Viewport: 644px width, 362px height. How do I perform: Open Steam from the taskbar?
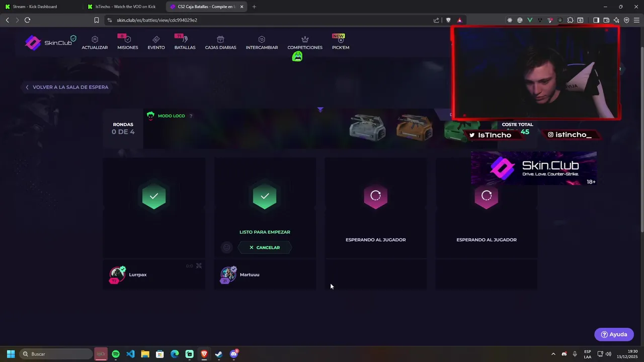point(219,354)
